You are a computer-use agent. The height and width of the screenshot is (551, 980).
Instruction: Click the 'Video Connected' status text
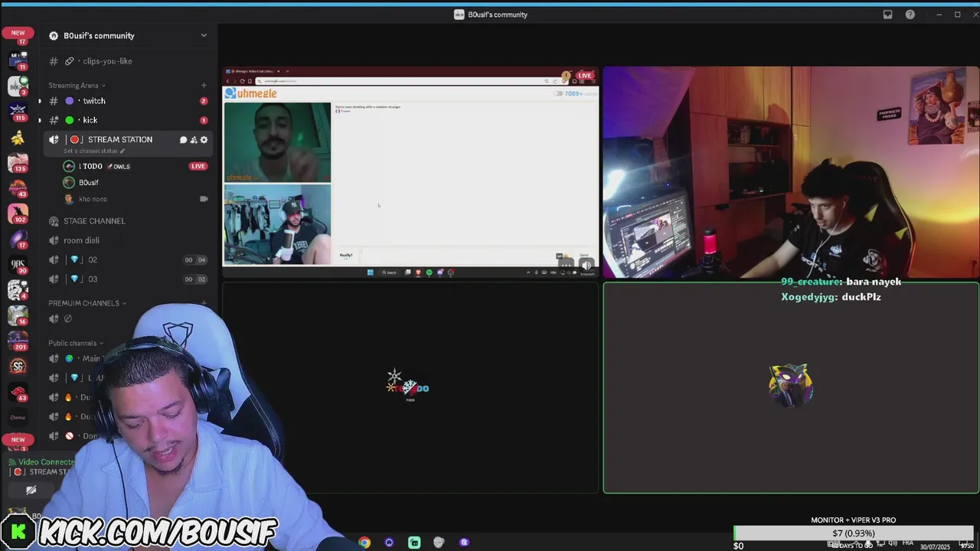[46, 462]
